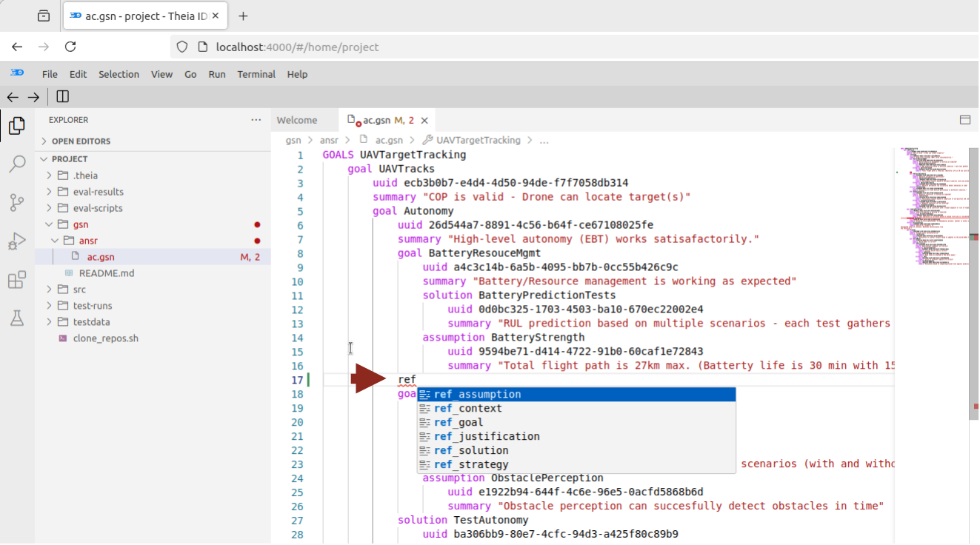Close the ac.gsn editor tab
This screenshot has width=980, height=545.
pyautogui.click(x=424, y=120)
